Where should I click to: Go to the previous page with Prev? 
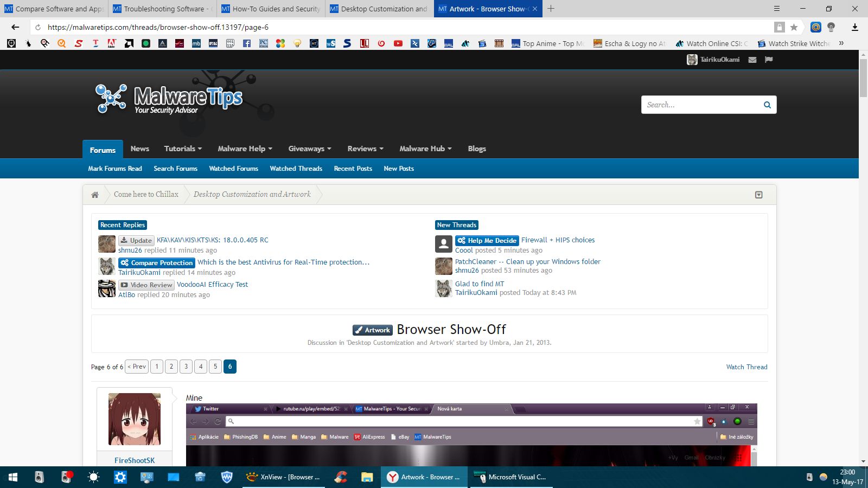click(137, 367)
